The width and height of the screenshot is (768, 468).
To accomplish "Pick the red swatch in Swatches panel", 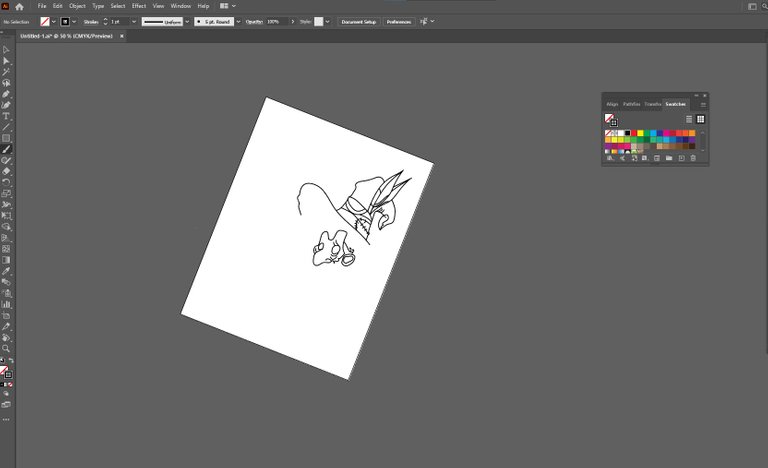I will 634,133.
